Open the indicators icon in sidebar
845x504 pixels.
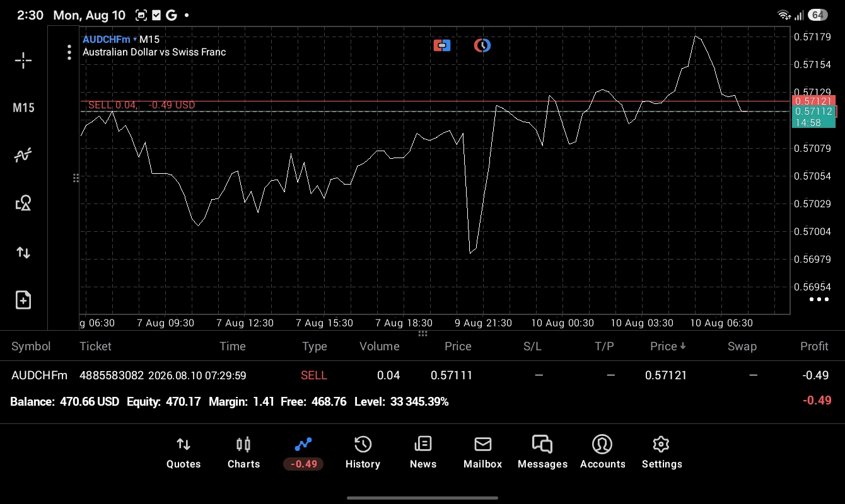coord(23,155)
